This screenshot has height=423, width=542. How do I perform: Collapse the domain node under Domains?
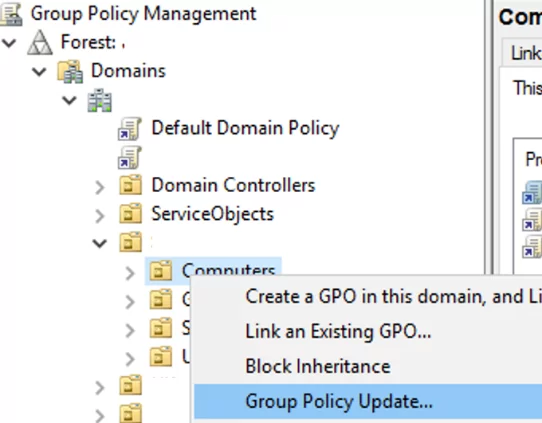[69, 101]
